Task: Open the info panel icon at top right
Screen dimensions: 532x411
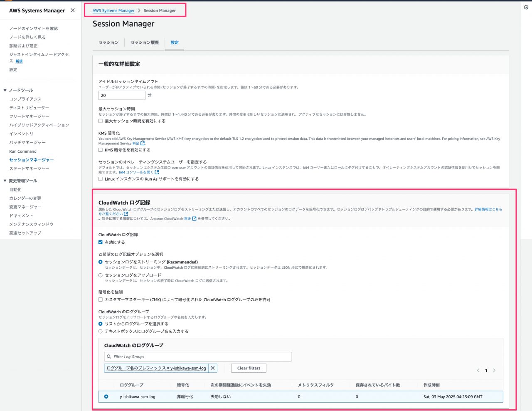Action: tap(526, 7)
